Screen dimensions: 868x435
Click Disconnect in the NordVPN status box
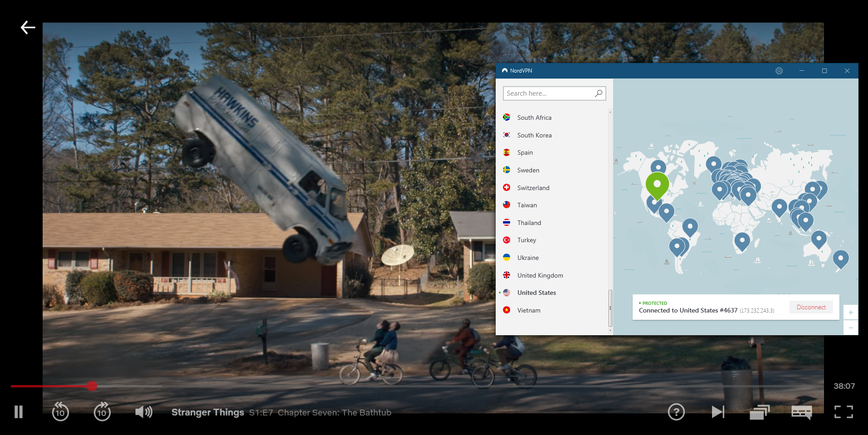(811, 307)
